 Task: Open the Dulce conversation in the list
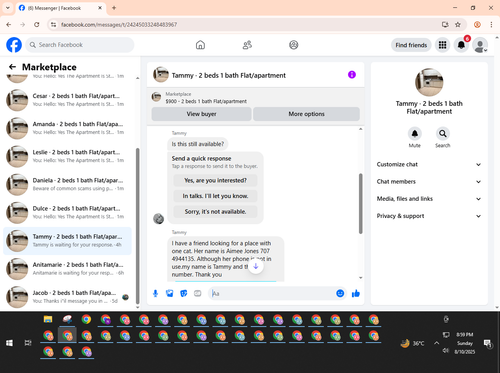[x=67, y=213]
